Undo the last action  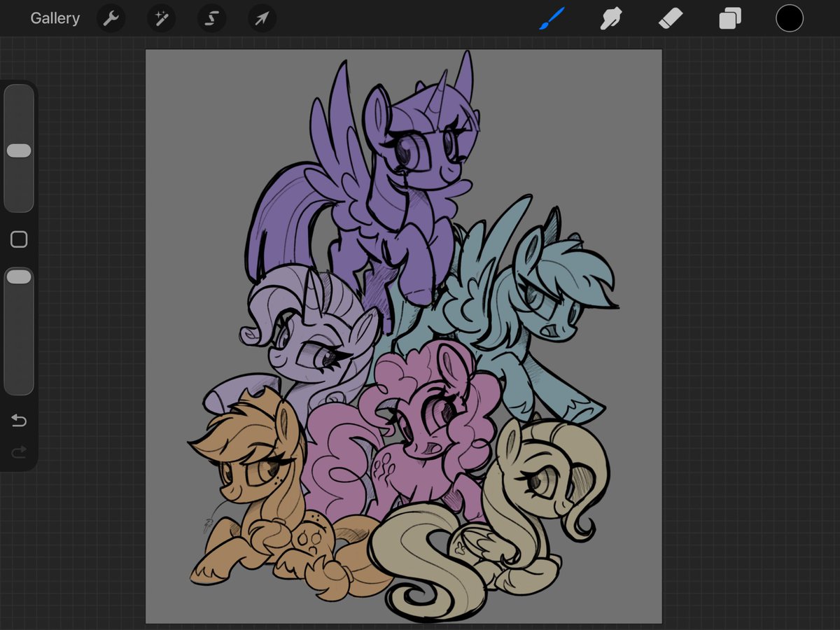pos(19,420)
